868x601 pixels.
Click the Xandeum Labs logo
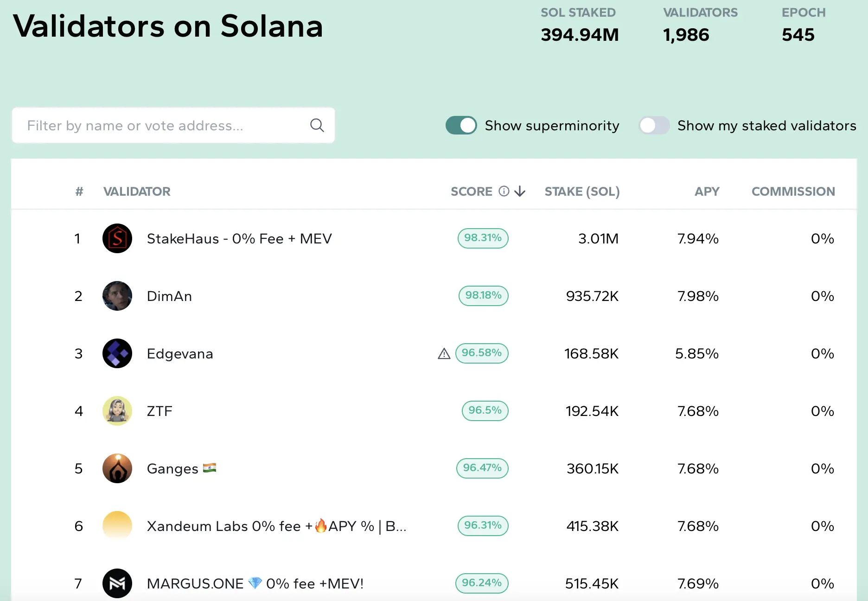(x=117, y=526)
